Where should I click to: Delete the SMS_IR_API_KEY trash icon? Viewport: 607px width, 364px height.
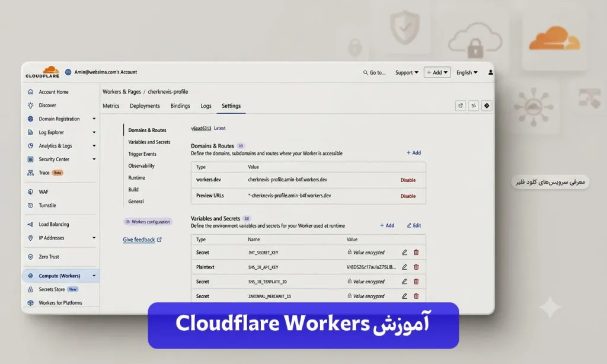[x=416, y=267]
